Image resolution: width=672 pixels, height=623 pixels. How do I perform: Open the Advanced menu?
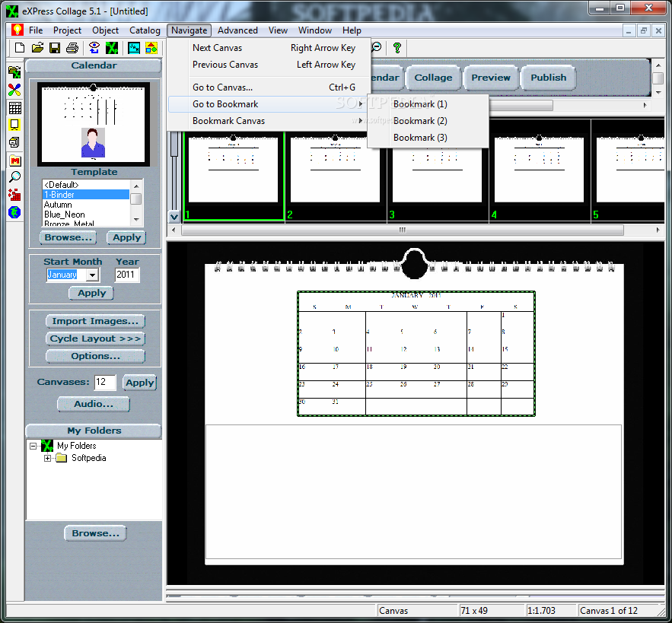(237, 30)
